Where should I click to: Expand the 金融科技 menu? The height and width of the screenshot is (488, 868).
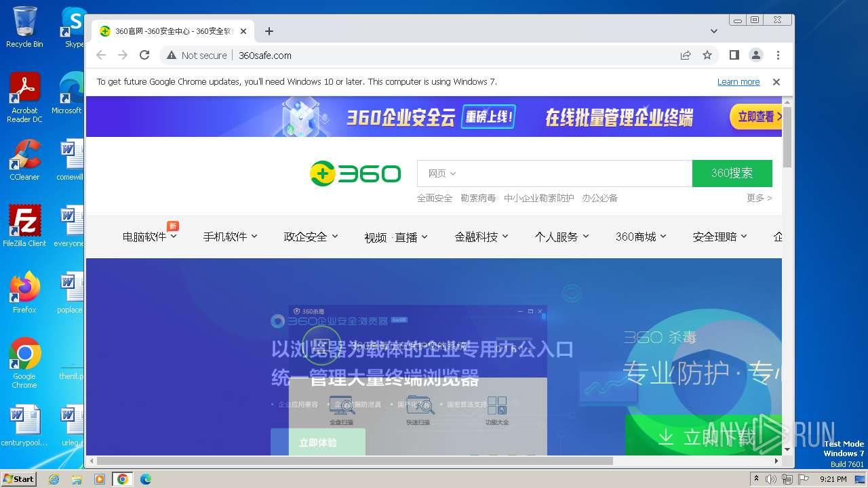pos(481,237)
